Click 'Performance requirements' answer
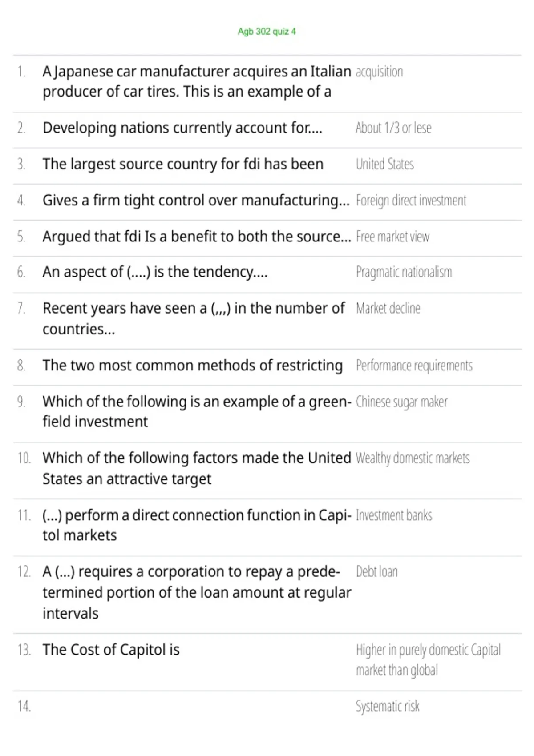 pyautogui.click(x=414, y=366)
